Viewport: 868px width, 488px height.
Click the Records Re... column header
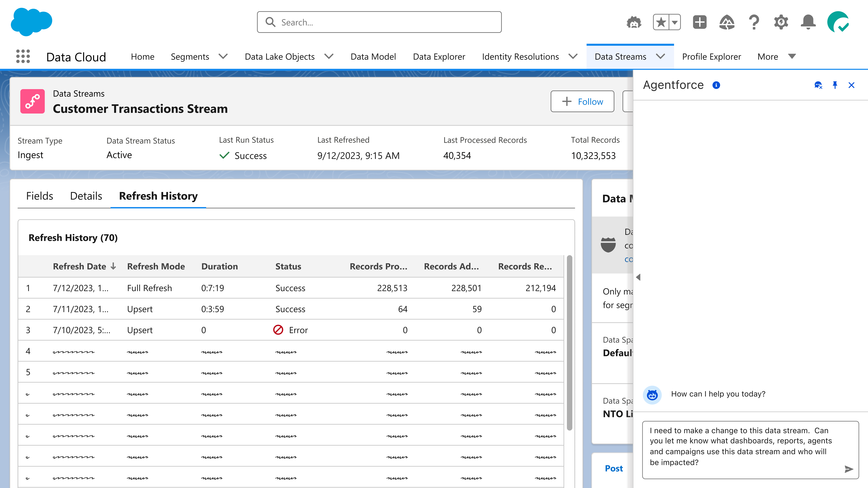click(x=525, y=266)
